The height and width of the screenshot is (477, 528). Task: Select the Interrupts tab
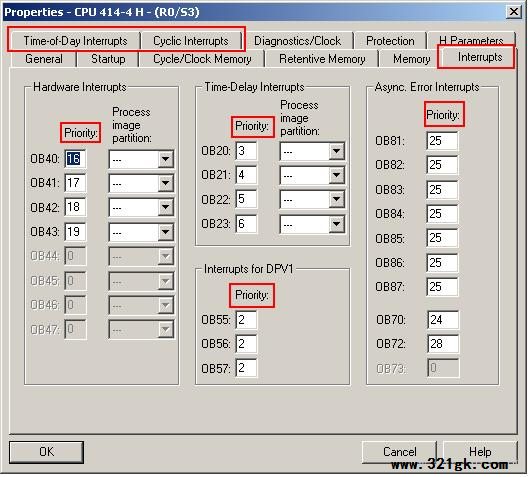480,57
